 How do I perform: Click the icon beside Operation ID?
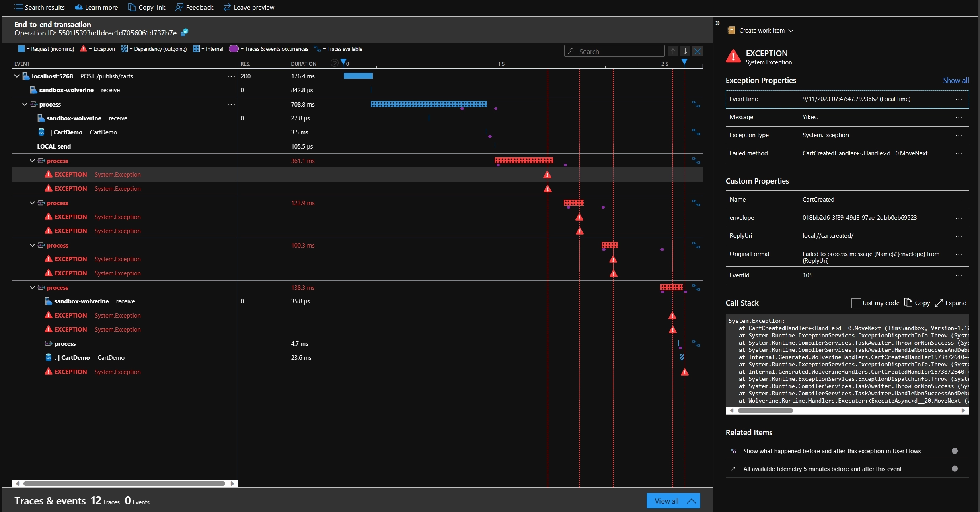[x=184, y=32]
